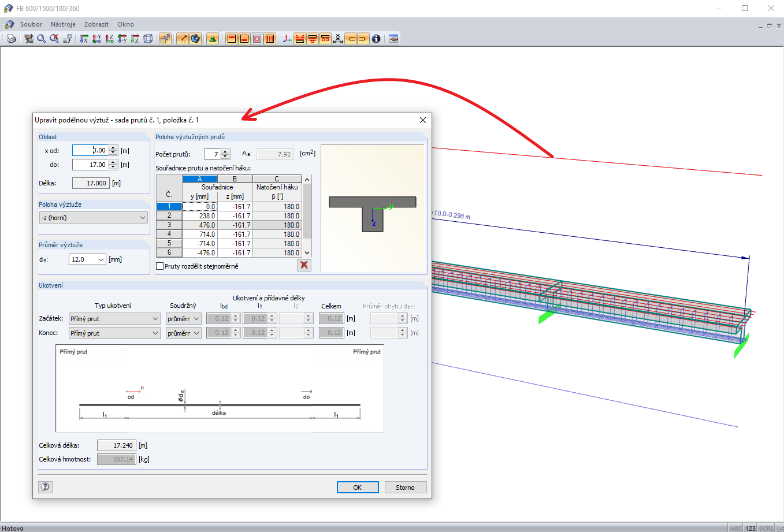This screenshot has height=532, width=784.
Task: Click the table scrollbar up arrow
Action: pyautogui.click(x=307, y=180)
